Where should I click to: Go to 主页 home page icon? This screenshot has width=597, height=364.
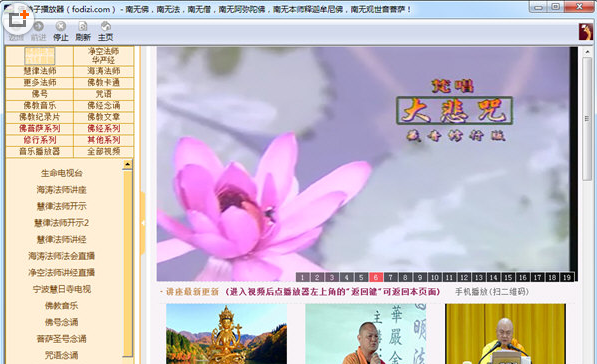(x=105, y=31)
